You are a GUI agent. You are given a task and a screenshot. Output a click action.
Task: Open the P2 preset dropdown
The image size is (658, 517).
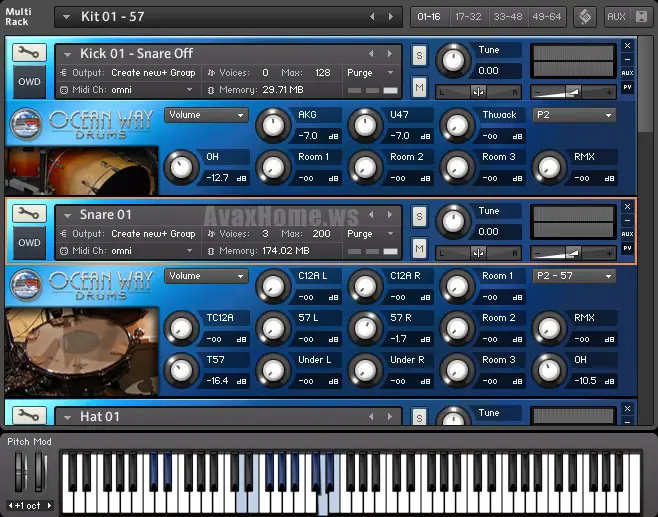[x=574, y=115]
